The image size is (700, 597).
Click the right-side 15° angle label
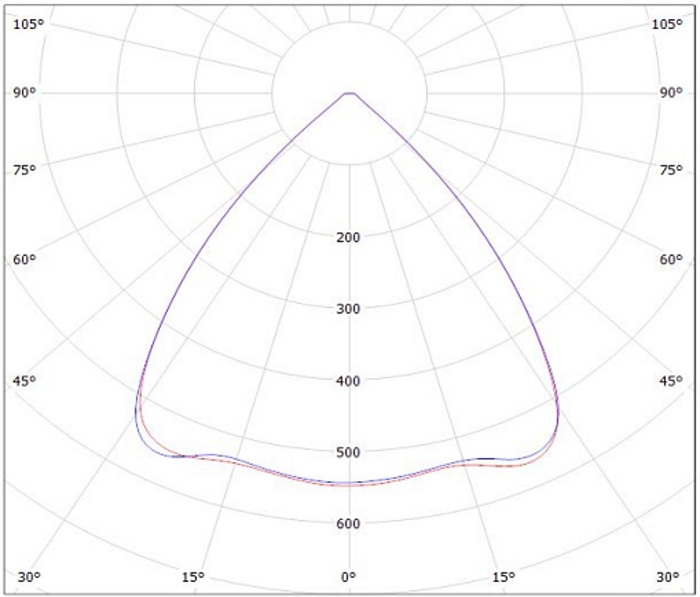(x=504, y=577)
